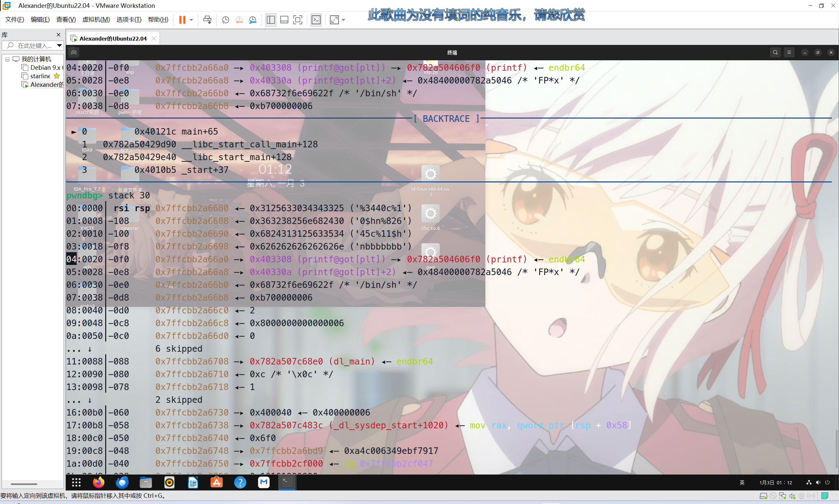Screen dimensions: 839x504
Task: Open Firefox from the Ubuntu dock
Action: [99, 482]
